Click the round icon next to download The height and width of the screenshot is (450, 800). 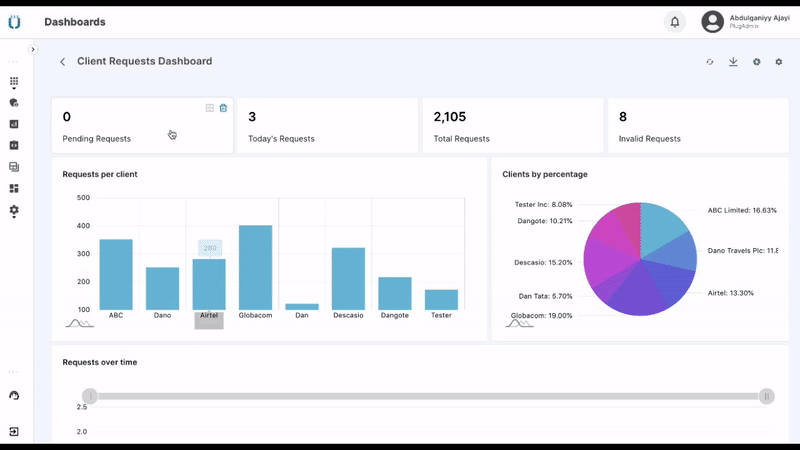(x=757, y=62)
